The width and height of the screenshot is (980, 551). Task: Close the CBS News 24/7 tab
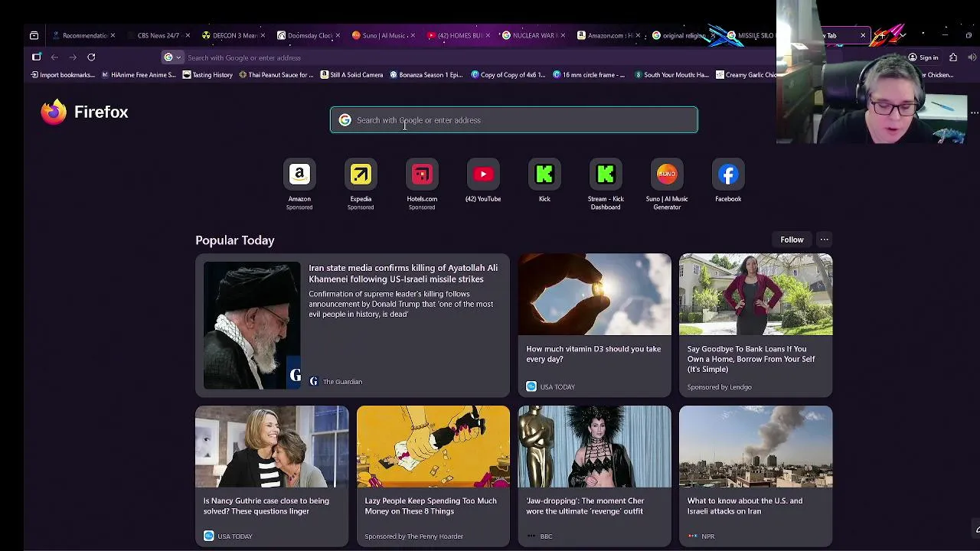[188, 35]
